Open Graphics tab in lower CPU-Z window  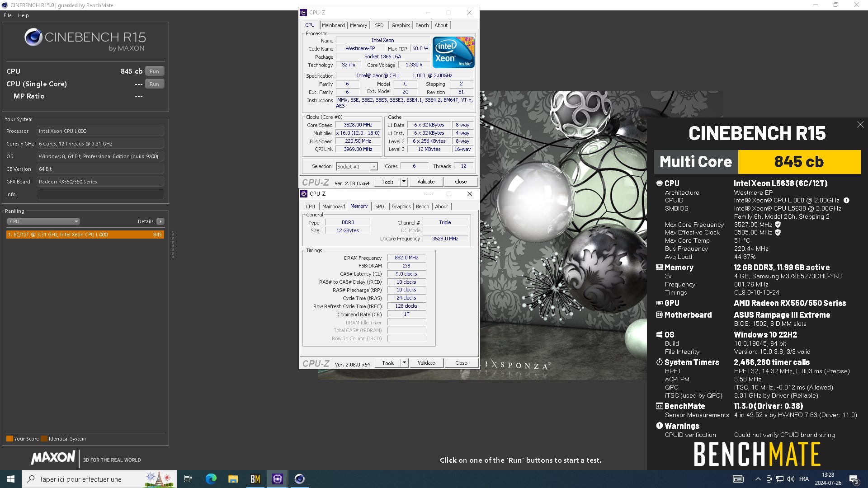(401, 206)
